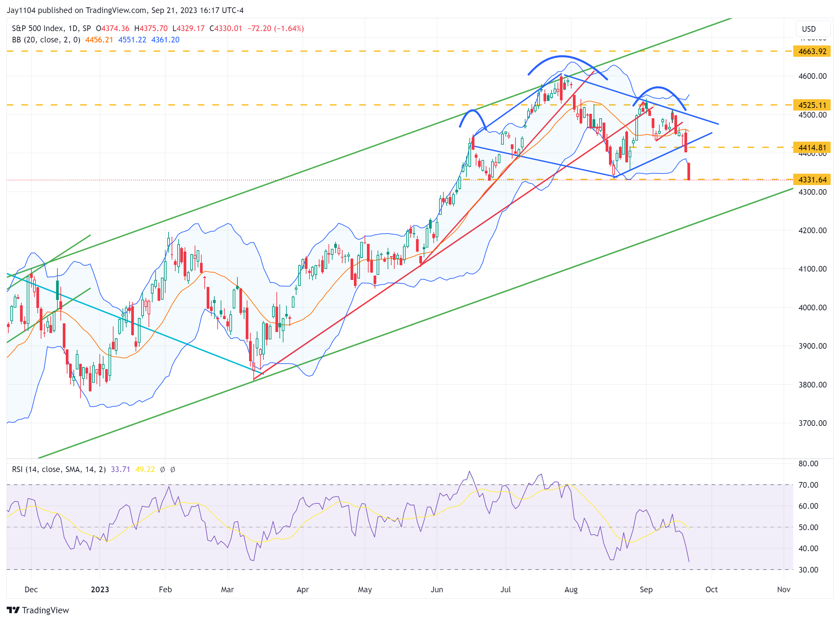Click the Jun time axis label
This screenshot has height=622, width=840.
[437, 590]
